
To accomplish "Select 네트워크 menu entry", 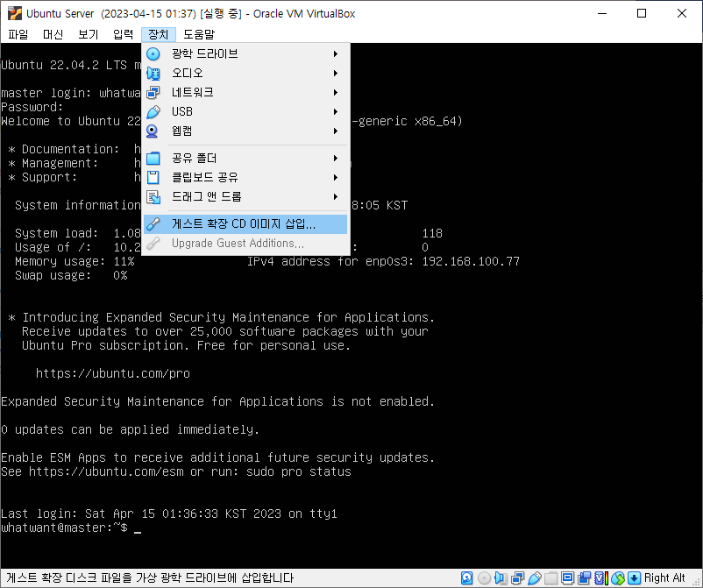I will 245,92.
